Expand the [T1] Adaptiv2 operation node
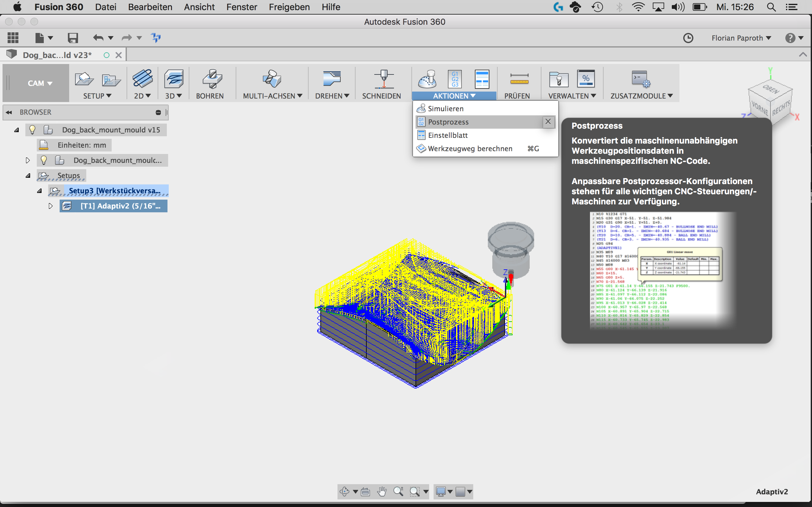812x507 pixels. click(51, 206)
